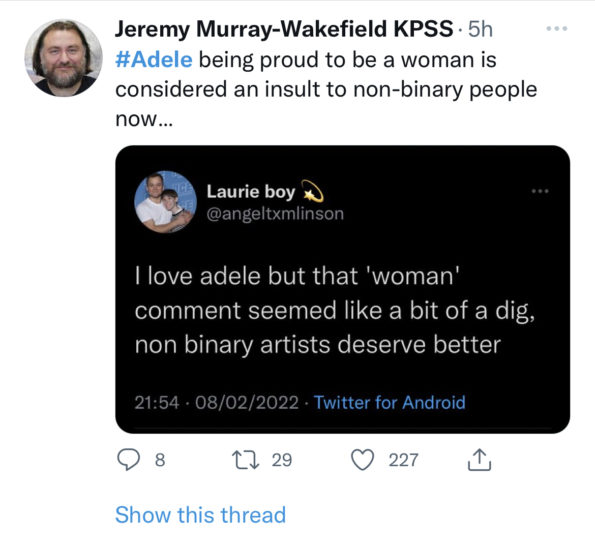Open Jeremy Murray-Wakefield's profile picture
This screenshot has height=546, width=595.
[63, 58]
